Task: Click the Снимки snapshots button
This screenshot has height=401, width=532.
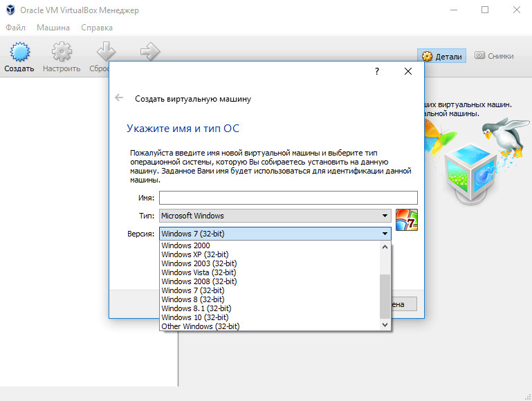Action: click(x=494, y=55)
